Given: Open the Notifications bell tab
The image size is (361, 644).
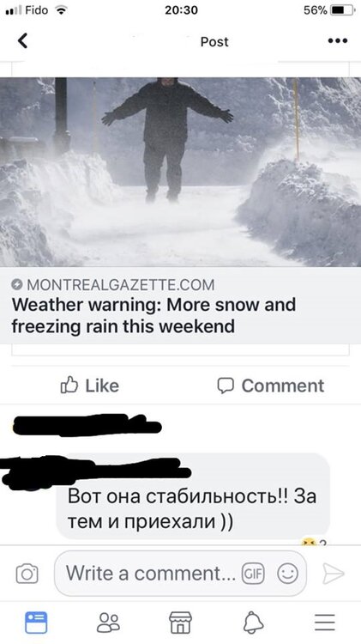Looking at the screenshot, I should point(253,623).
